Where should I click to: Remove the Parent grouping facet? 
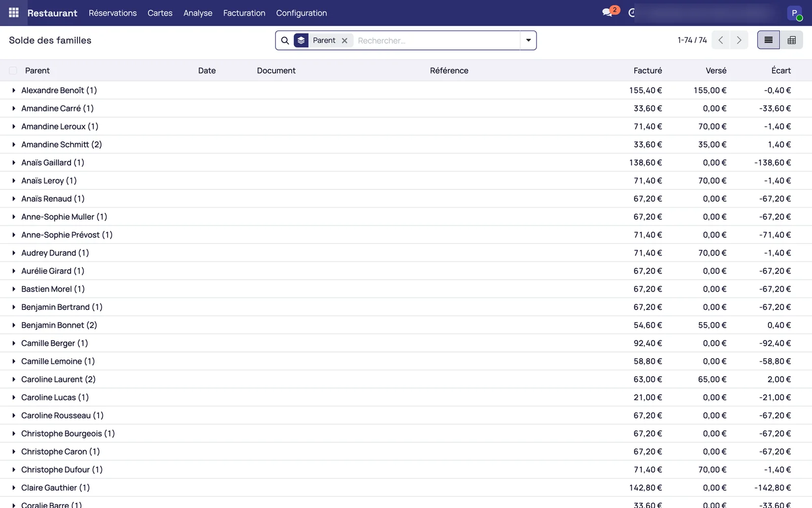tap(345, 41)
